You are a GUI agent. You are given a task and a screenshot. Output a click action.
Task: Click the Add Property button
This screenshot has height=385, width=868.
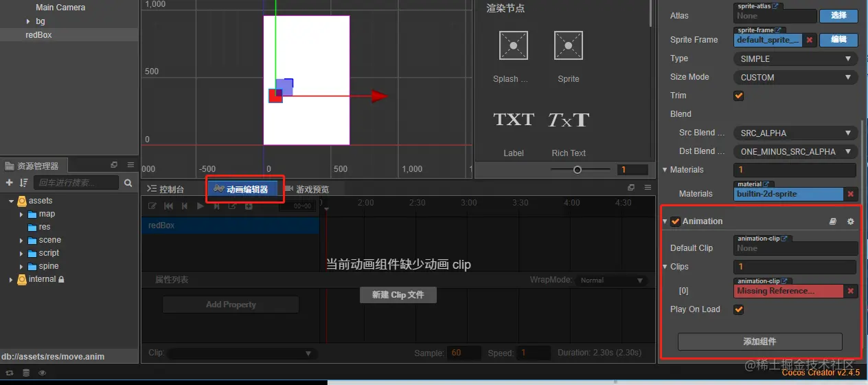tap(231, 305)
